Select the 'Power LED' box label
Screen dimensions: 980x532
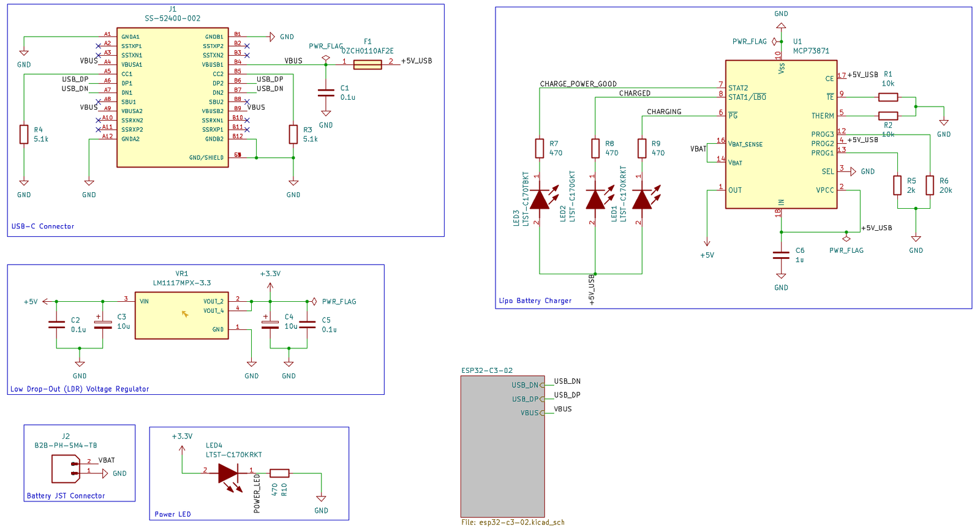[x=173, y=514]
